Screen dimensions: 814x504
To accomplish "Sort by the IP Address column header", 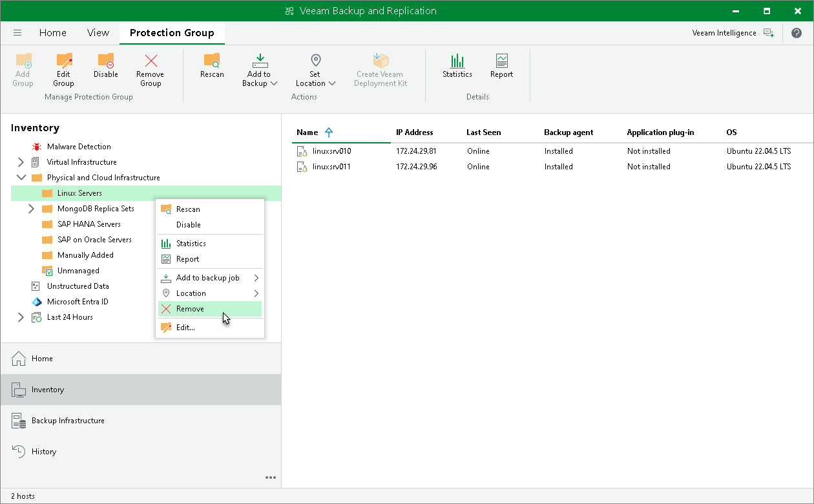I will click(x=414, y=132).
